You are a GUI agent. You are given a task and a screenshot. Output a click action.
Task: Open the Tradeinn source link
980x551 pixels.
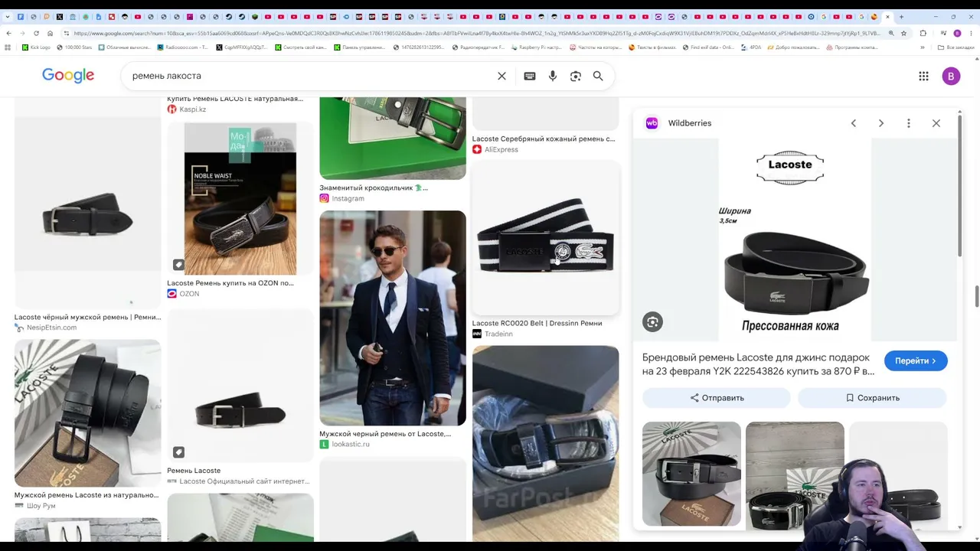tap(492, 334)
